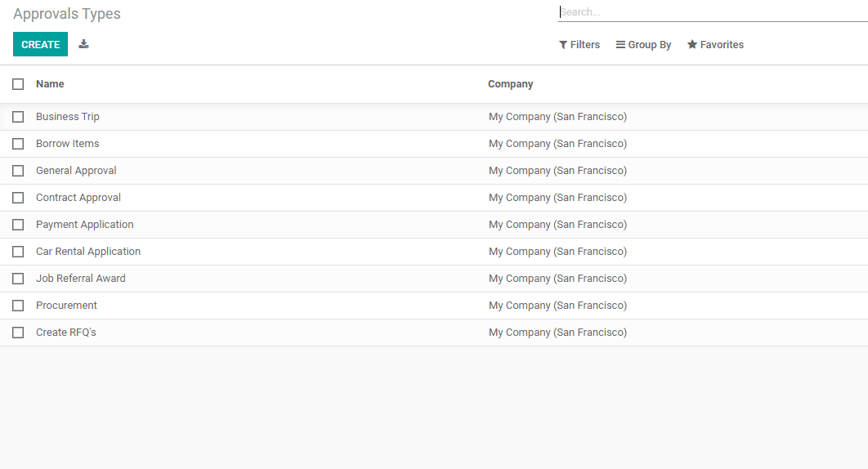The width and height of the screenshot is (868, 469).
Task: Expand the Group By dropdown
Action: (644, 45)
